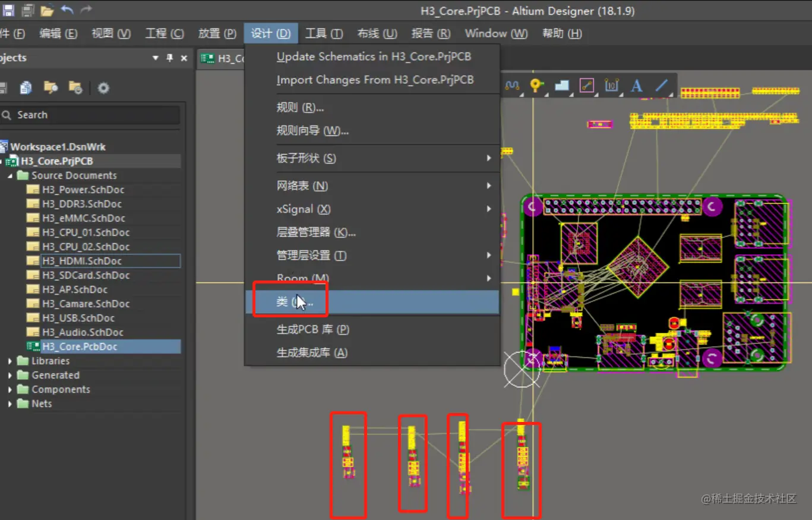Expand the 板子形状 (S) submenu
This screenshot has height=520, width=812.
coord(372,159)
